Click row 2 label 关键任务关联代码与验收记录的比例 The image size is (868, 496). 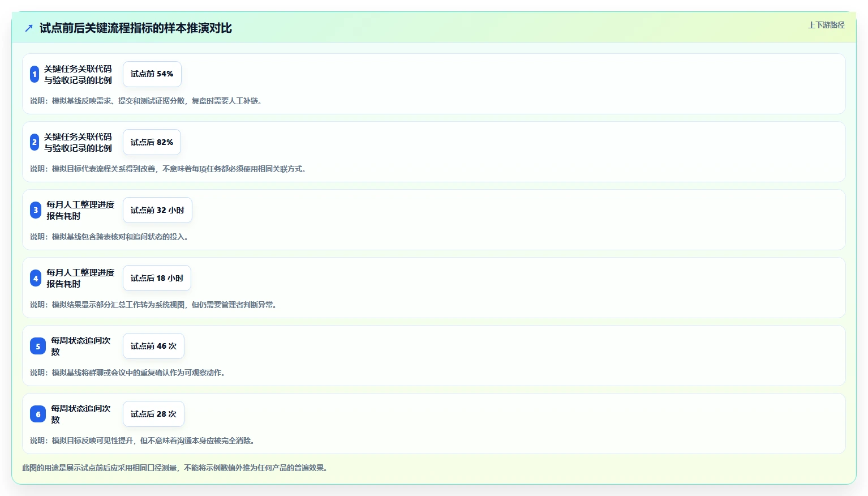[x=78, y=142]
